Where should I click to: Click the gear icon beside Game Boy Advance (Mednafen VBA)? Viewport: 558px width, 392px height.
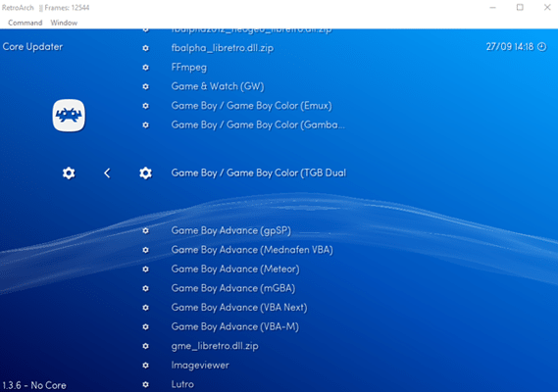pyautogui.click(x=145, y=250)
